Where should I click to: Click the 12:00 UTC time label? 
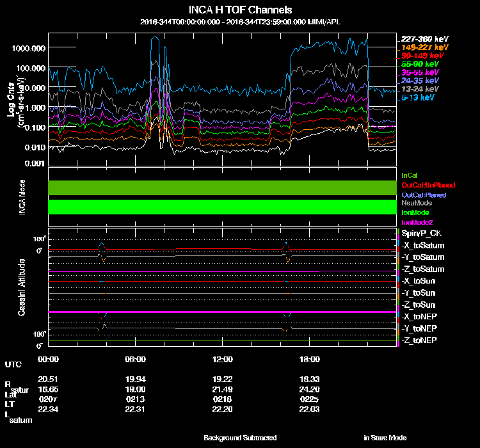pos(222,359)
